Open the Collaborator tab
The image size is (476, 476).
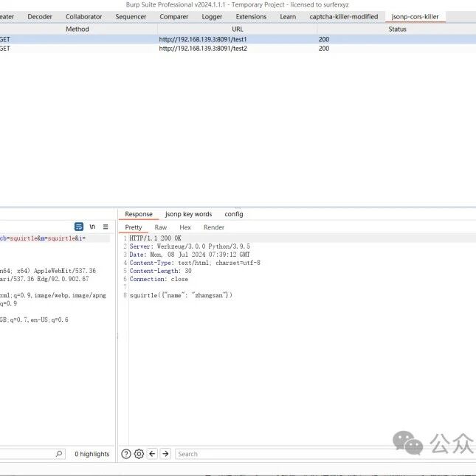point(84,17)
